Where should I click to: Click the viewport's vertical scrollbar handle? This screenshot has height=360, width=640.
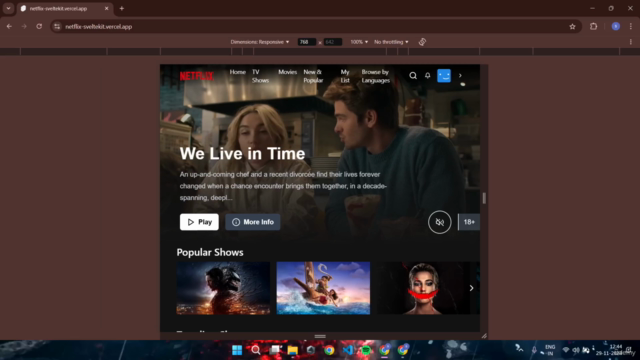point(484,198)
